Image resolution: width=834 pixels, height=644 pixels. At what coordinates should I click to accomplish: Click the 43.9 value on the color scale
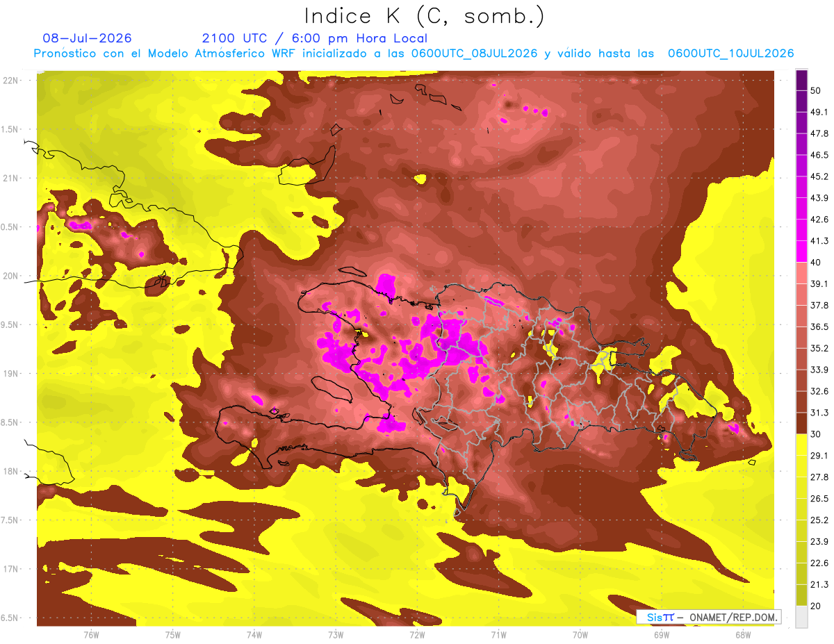(819, 198)
